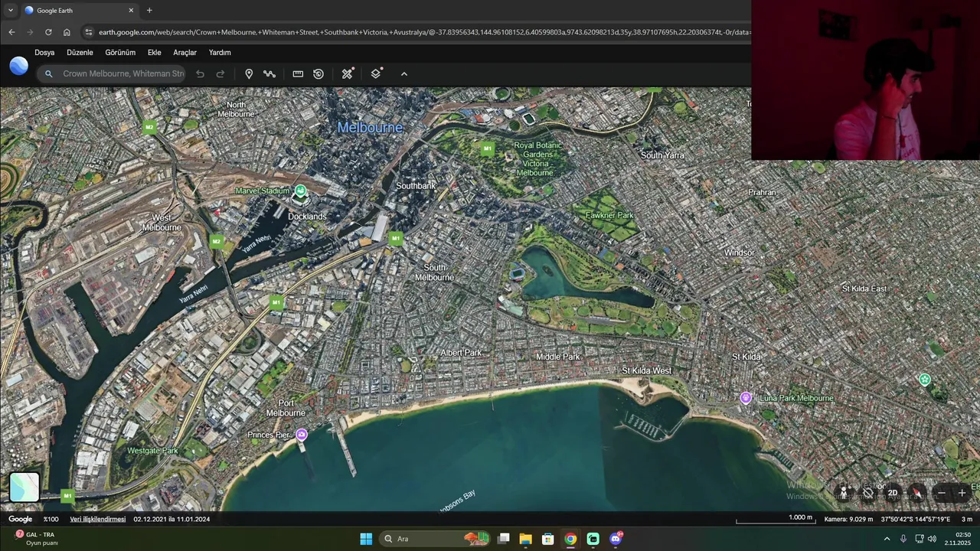The height and width of the screenshot is (551, 980).
Task: Open the Veri ilişkilendirmesi link
Action: tap(97, 519)
